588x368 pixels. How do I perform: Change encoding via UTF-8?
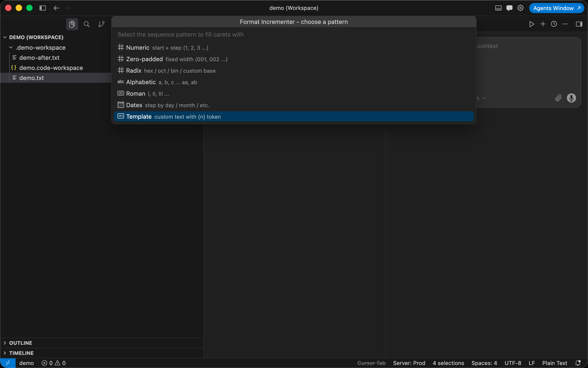point(513,363)
